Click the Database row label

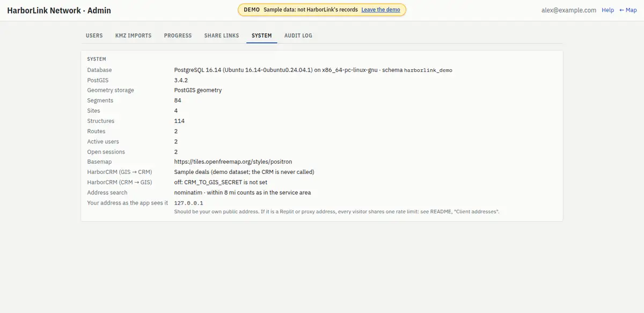click(99, 70)
